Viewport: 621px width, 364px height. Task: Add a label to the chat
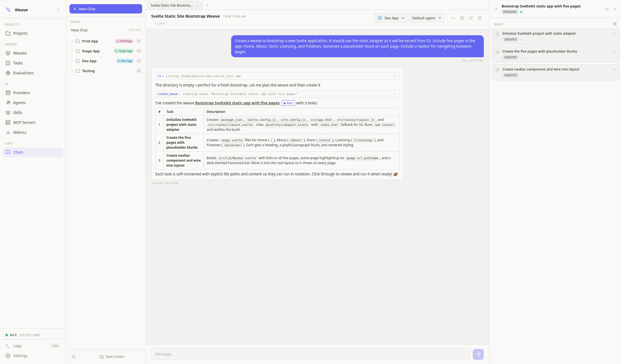[160, 23]
